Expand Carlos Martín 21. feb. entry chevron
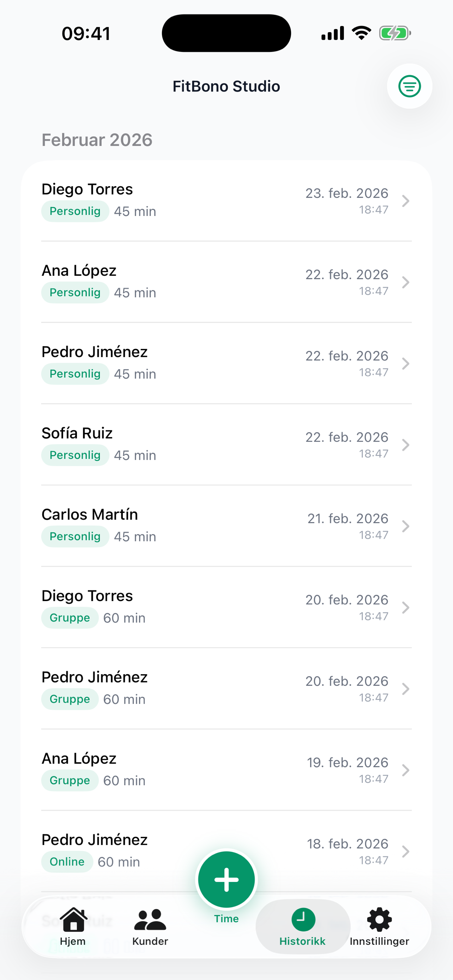The width and height of the screenshot is (453, 980). coord(405,526)
